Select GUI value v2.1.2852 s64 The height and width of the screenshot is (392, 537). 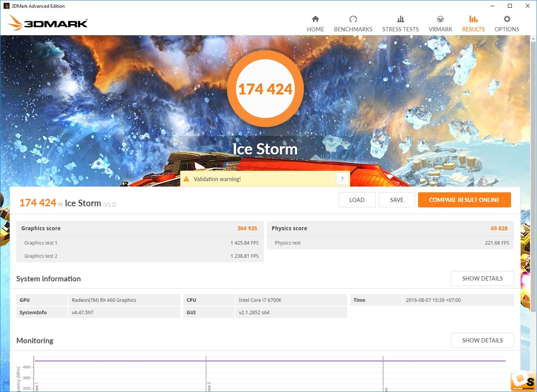coord(254,313)
